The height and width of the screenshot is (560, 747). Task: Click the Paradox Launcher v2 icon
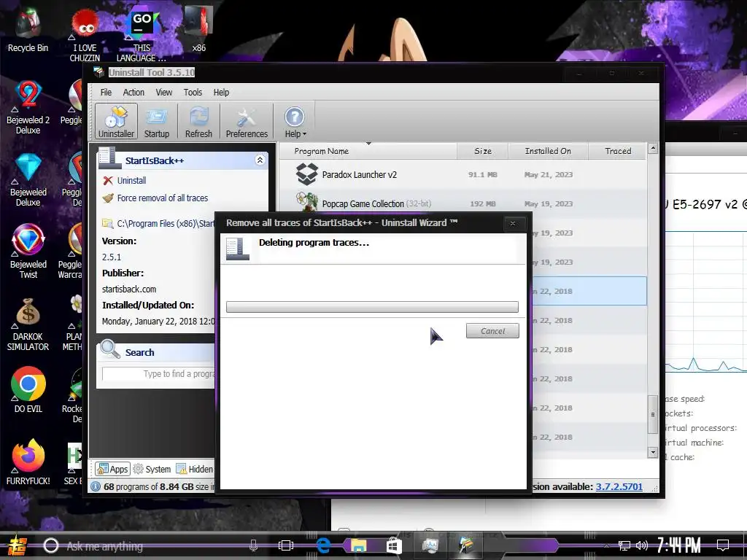307,174
